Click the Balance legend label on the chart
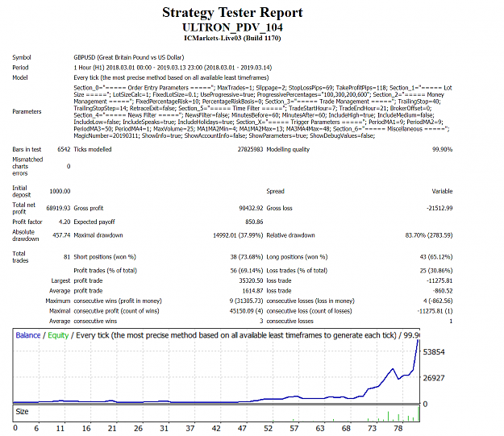Image resolution: width=504 pixels, height=436 pixels. click(x=28, y=335)
